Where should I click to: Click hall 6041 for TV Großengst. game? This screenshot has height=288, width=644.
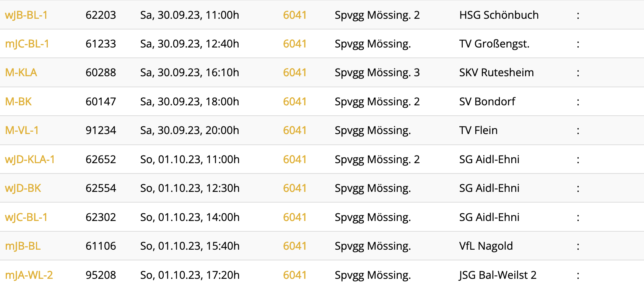click(x=295, y=44)
